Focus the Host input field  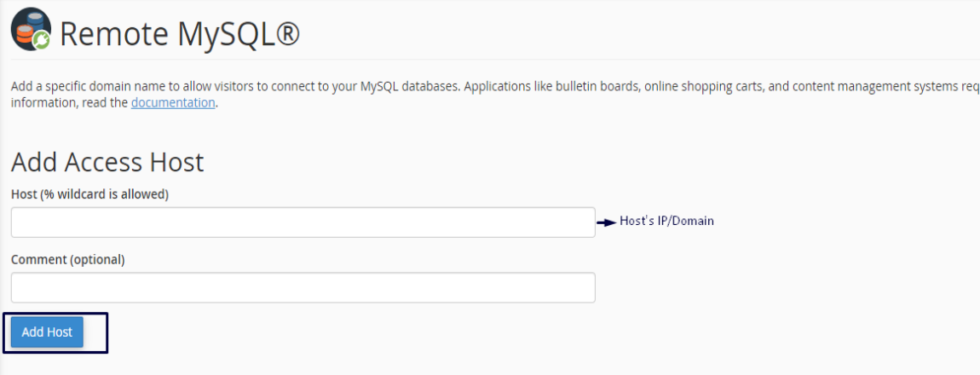303,222
